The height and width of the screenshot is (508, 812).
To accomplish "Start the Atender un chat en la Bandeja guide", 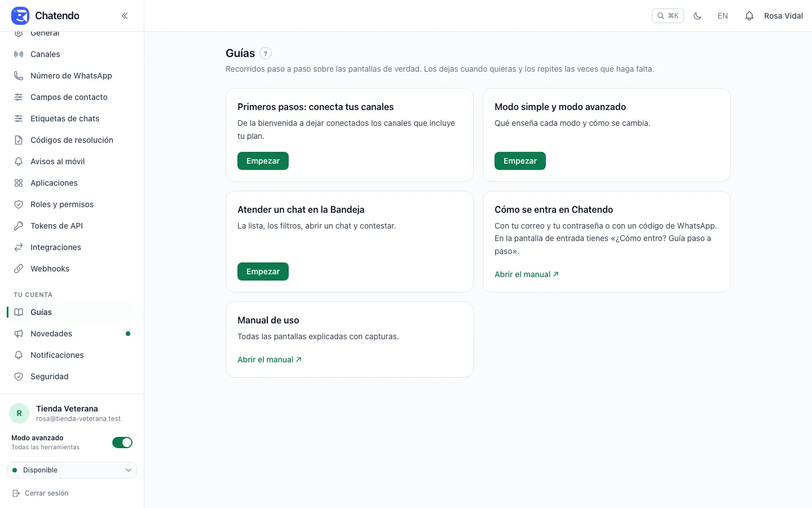I will [263, 271].
